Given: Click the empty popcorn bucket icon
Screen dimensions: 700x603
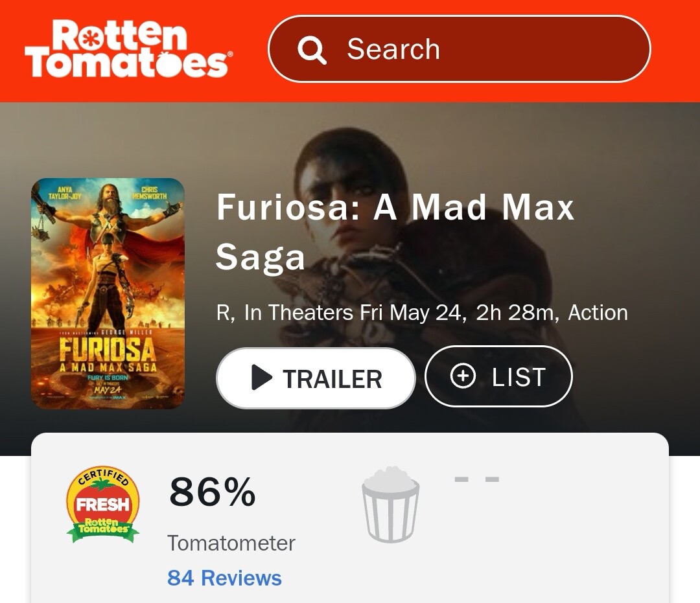Looking at the screenshot, I should [x=390, y=504].
